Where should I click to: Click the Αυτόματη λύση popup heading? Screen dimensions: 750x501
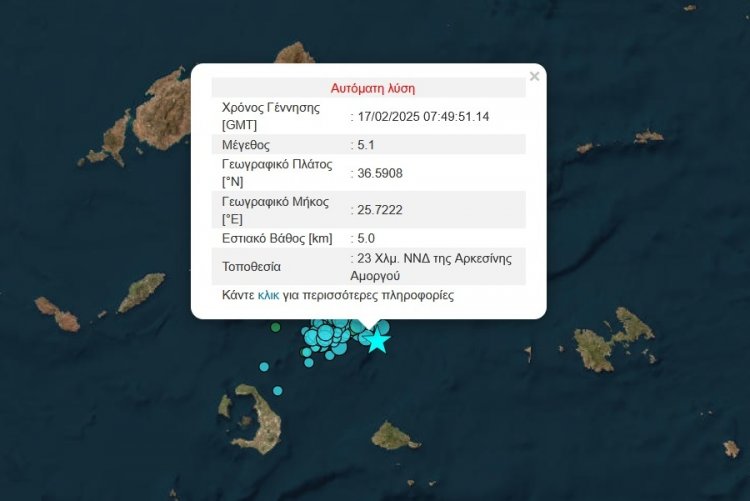372,88
